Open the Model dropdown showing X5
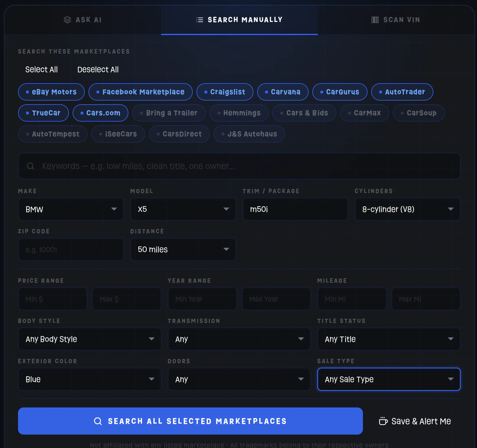Image resolution: width=477 pixels, height=448 pixels. (x=183, y=209)
